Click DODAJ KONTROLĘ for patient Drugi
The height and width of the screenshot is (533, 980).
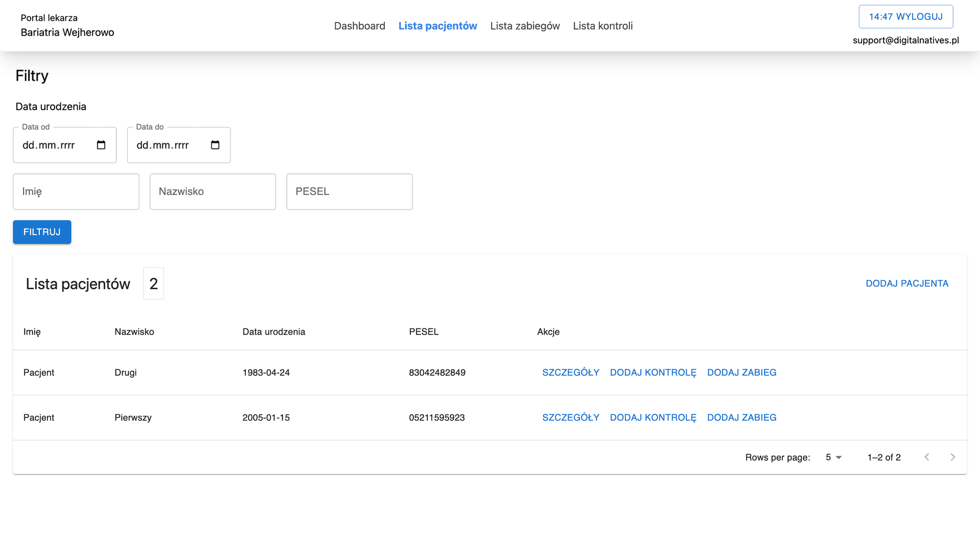pos(653,373)
